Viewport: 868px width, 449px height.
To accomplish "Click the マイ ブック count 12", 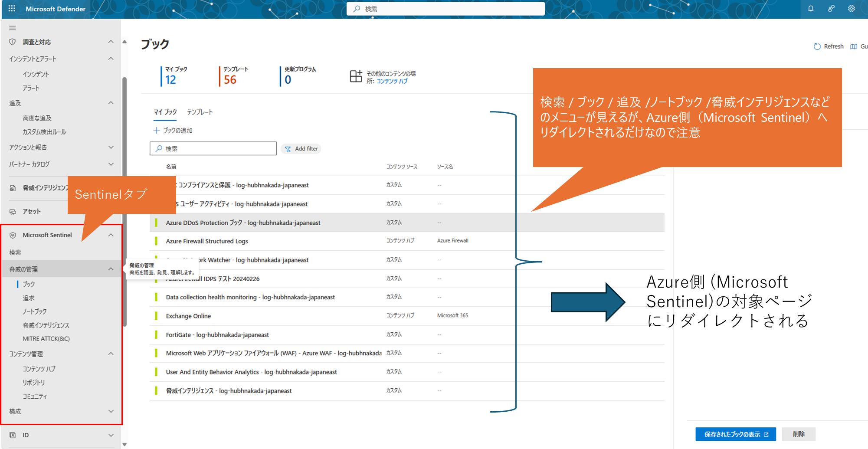I will [170, 80].
